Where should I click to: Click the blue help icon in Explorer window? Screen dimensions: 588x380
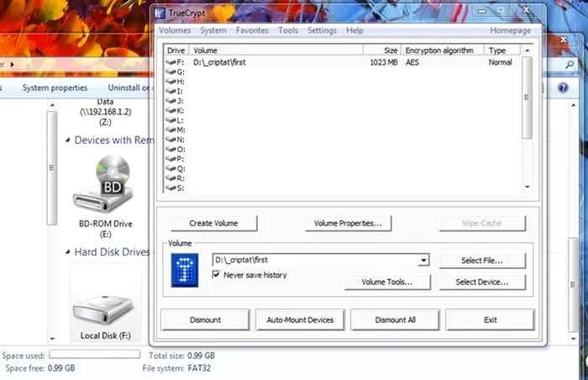click(563, 88)
